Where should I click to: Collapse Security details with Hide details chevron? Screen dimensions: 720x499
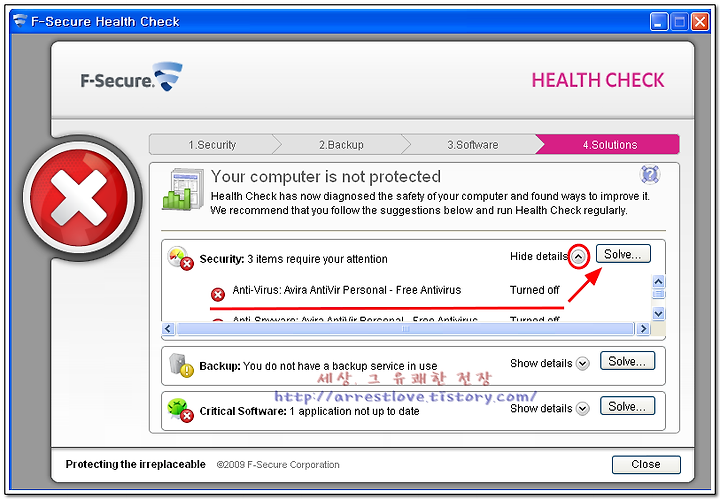coord(579,256)
